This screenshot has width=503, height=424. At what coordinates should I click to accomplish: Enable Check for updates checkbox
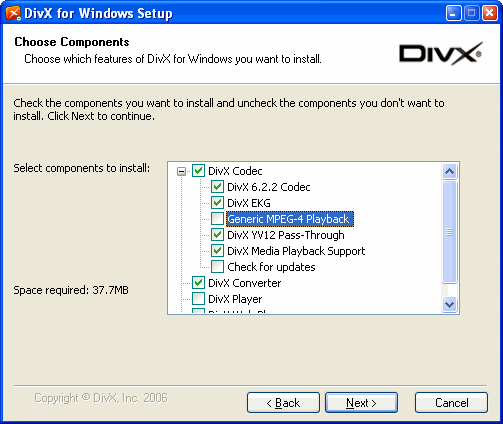[217, 267]
